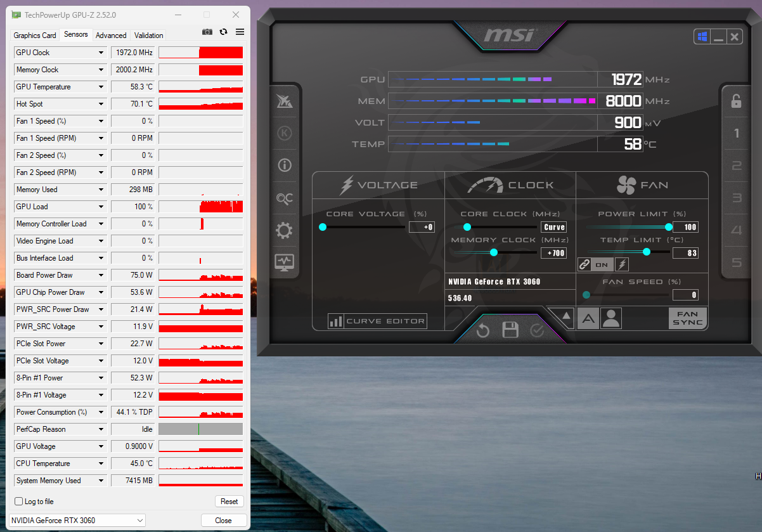Apply settings with the checkmark icon
Viewport: 762px width, 532px height.
[x=538, y=330]
